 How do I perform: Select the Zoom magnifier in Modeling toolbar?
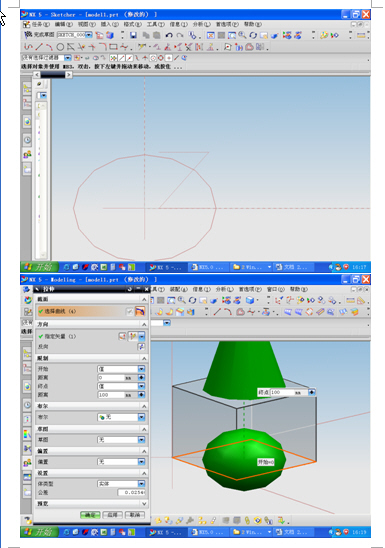181,300
